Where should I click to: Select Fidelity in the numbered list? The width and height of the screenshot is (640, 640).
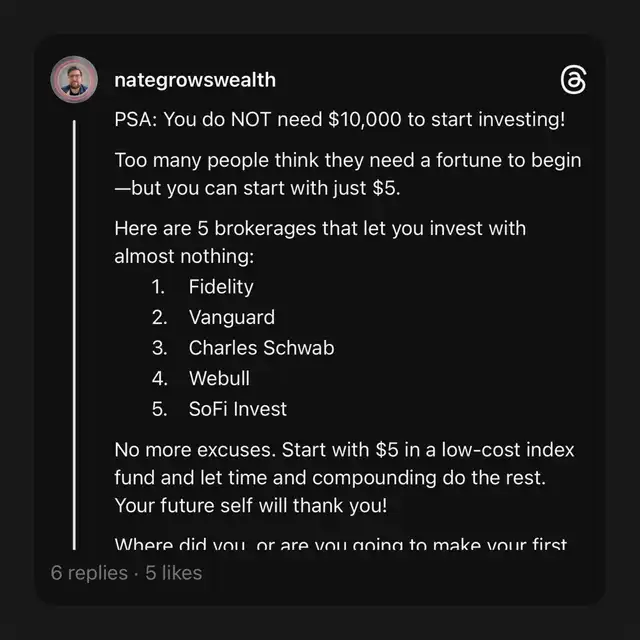(221, 287)
